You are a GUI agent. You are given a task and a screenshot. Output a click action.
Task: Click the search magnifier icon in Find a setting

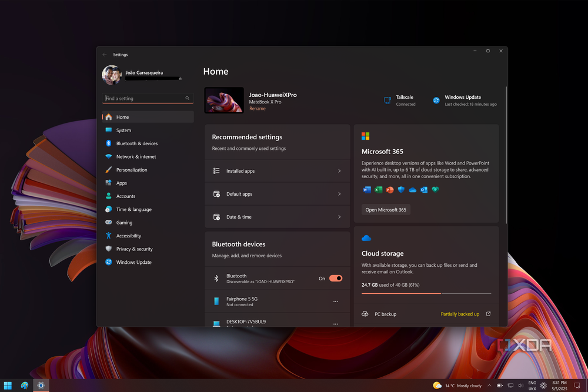pos(187,98)
